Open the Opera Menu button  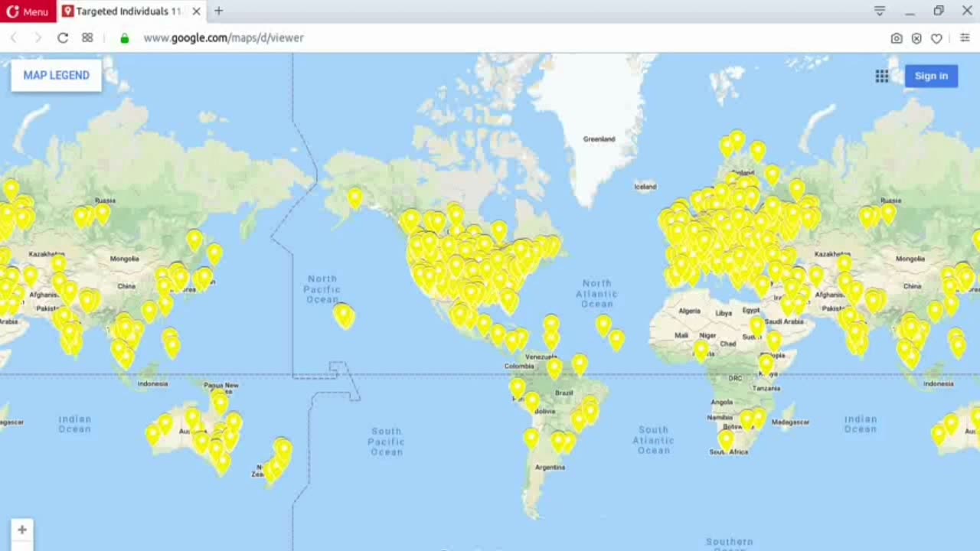click(28, 11)
